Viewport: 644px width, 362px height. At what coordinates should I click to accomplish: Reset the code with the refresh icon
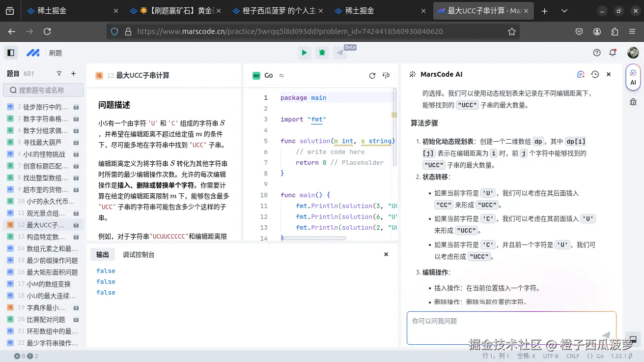coord(372,75)
